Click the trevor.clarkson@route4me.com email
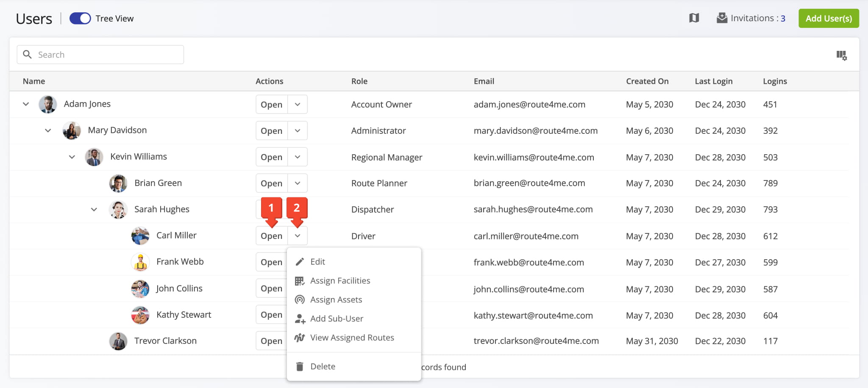 tap(536, 341)
